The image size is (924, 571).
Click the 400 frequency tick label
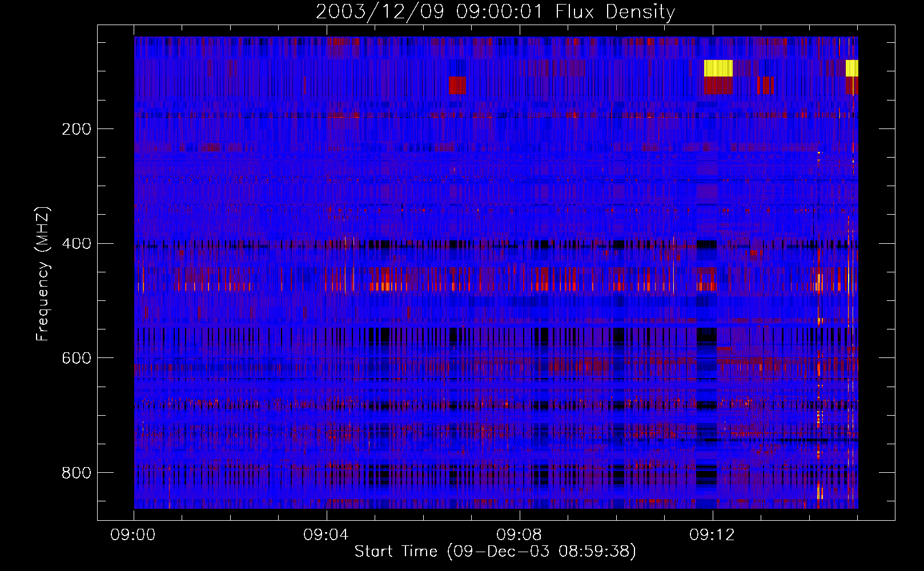[x=77, y=244]
